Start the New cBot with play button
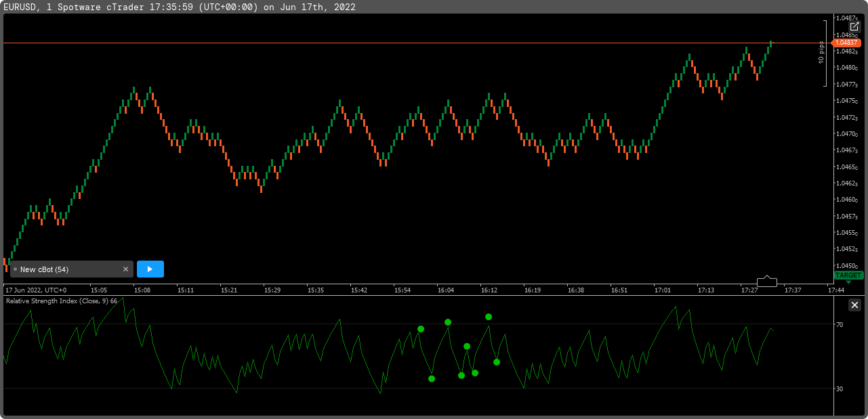 (150, 269)
